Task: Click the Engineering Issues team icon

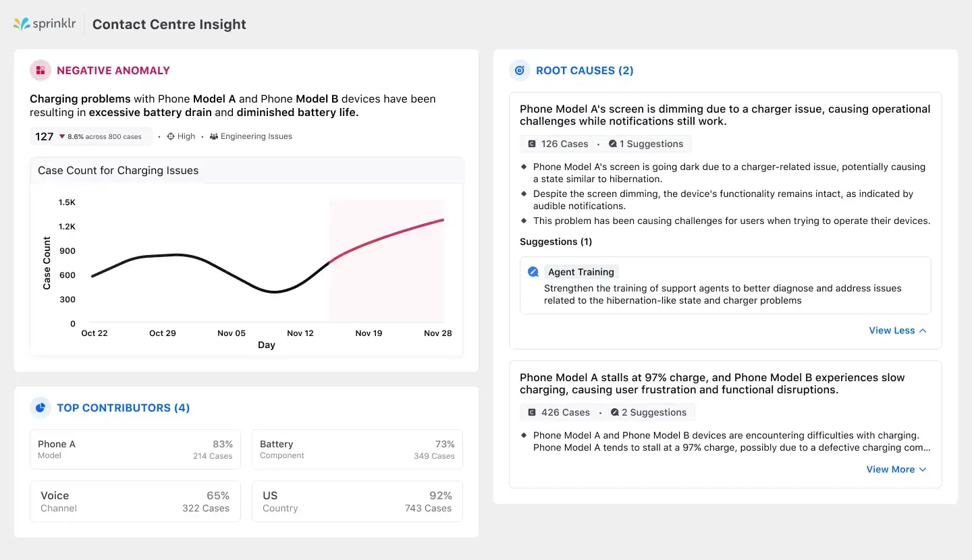Action: tap(215, 136)
